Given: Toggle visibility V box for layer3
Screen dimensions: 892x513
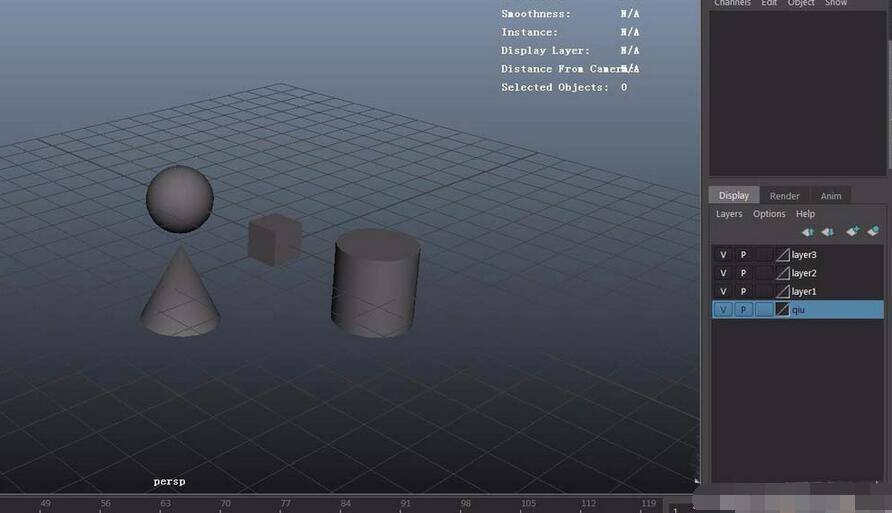Looking at the screenshot, I should click(x=723, y=255).
